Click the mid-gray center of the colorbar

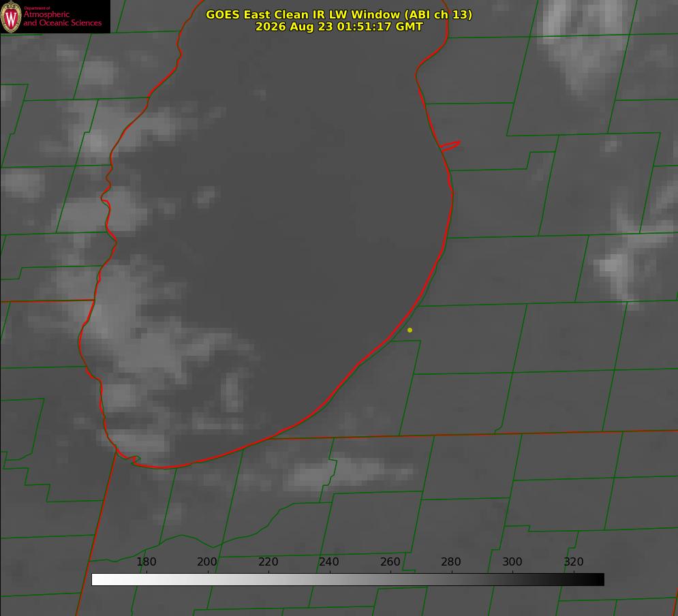(348, 580)
